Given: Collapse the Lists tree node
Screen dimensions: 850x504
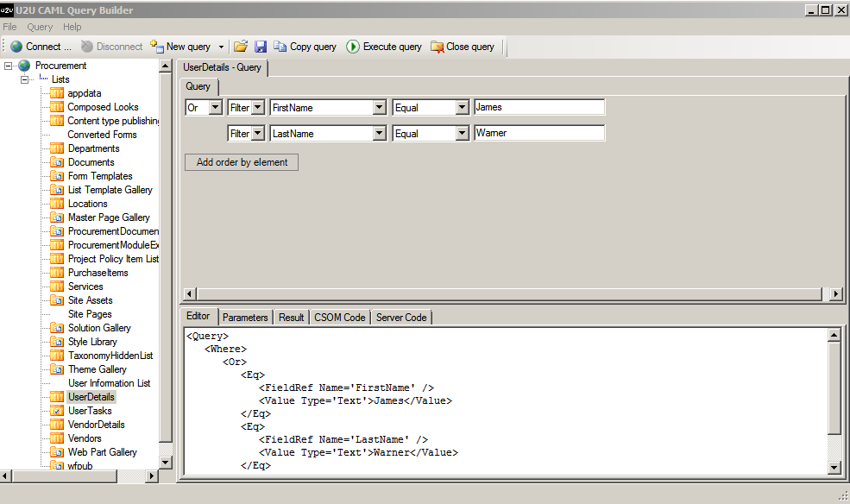Looking at the screenshot, I should (x=25, y=79).
